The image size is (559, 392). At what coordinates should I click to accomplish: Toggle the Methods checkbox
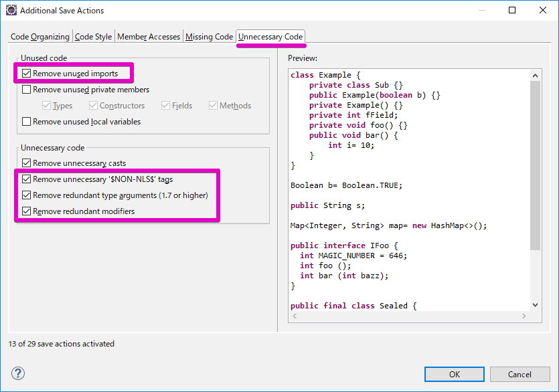(x=213, y=106)
